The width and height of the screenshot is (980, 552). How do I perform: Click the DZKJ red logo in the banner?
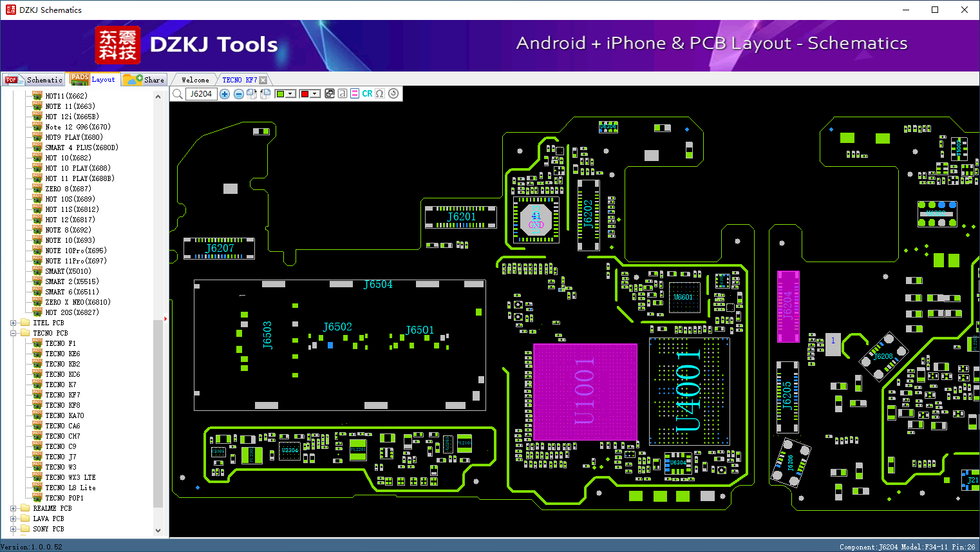(117, 45)
